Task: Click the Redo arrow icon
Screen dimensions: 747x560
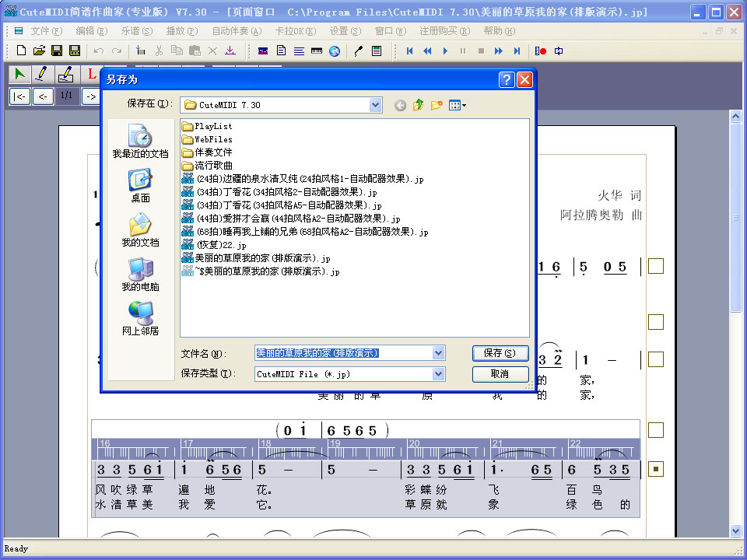Action: coord(117,51)
